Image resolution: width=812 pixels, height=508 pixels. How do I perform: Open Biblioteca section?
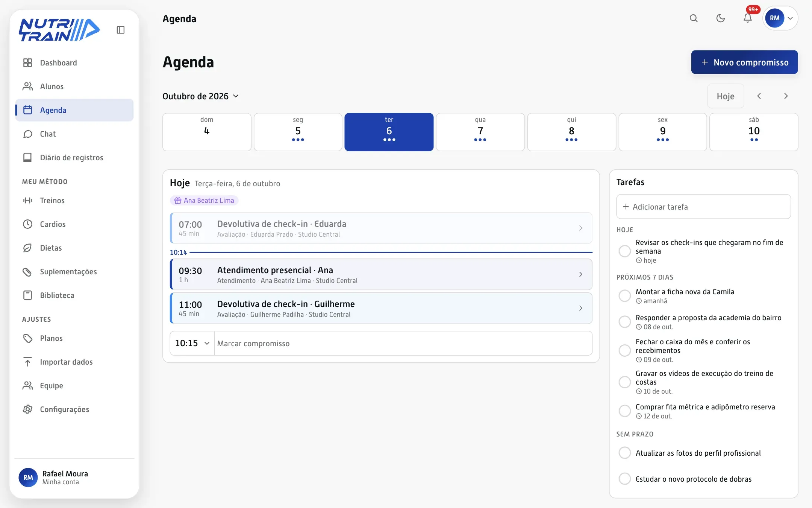pyautogui.click(x=74, y=295)
